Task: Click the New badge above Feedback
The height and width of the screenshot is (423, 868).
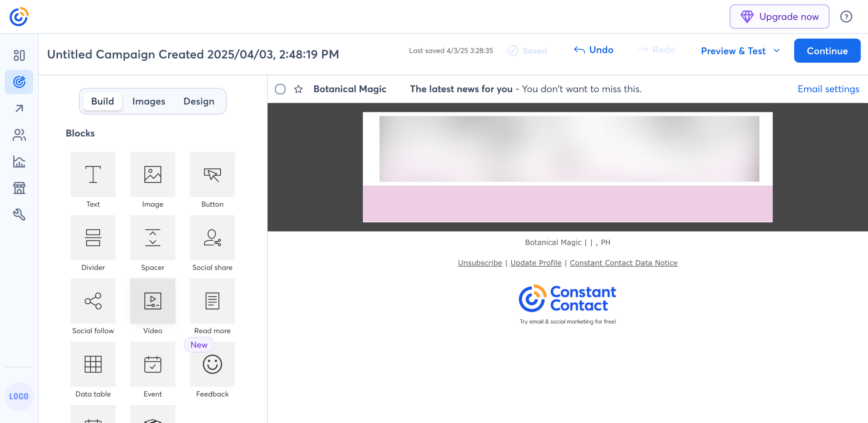Action: (199, 345)
